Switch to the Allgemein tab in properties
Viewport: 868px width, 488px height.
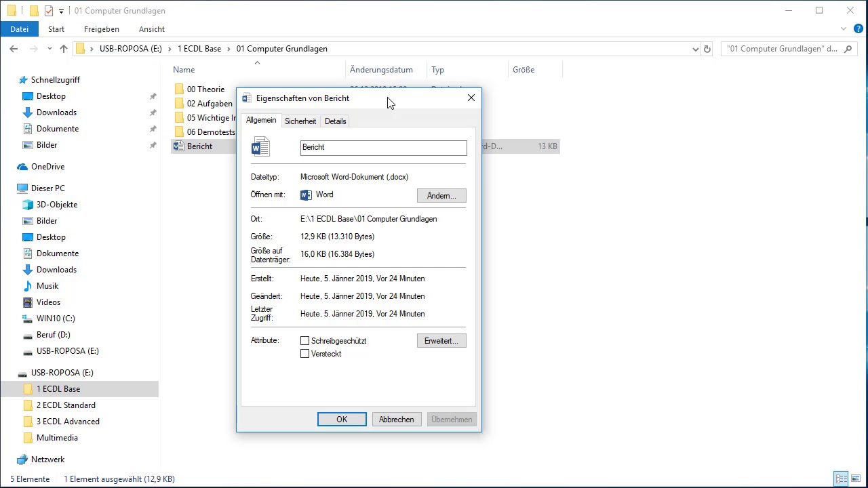261,120
